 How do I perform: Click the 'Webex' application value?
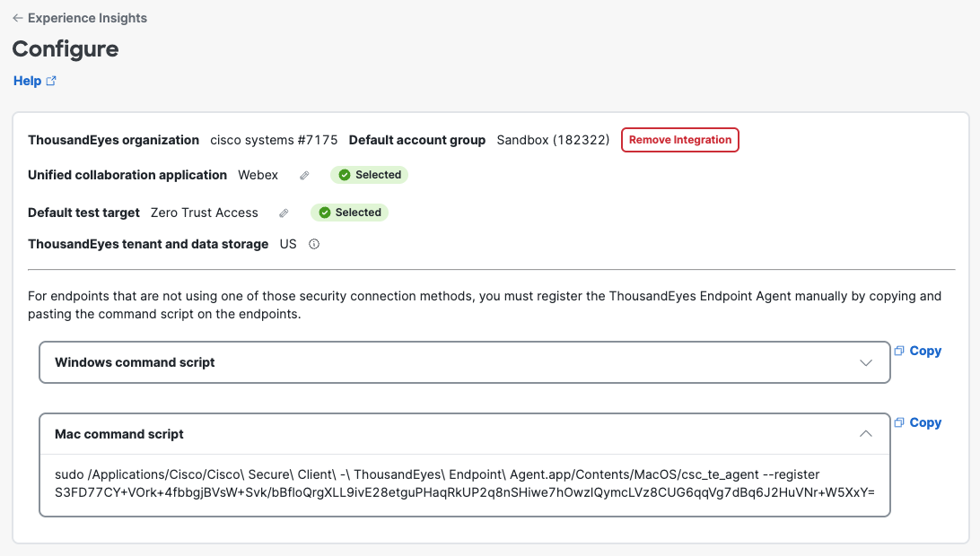point(258,175)
